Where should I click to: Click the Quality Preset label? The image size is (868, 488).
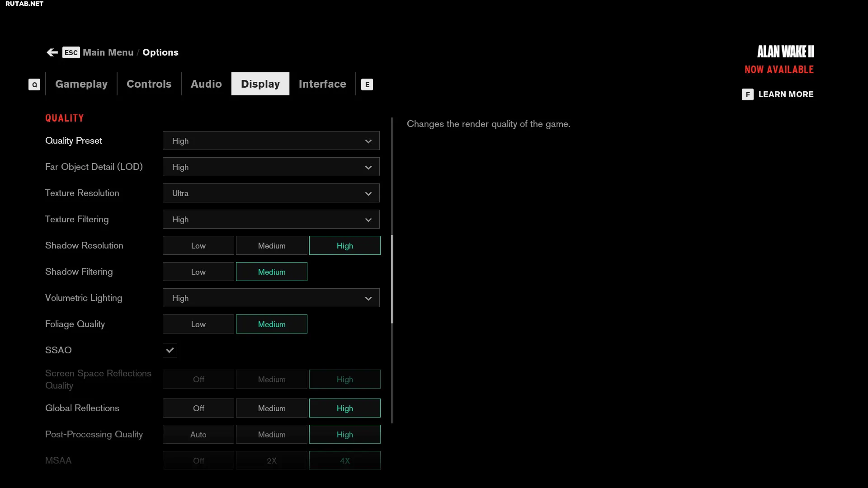(x=74, y=141)
